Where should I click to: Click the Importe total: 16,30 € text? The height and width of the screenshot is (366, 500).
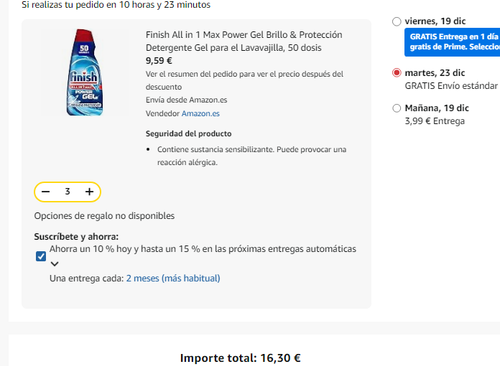click(x=240, y=358)
